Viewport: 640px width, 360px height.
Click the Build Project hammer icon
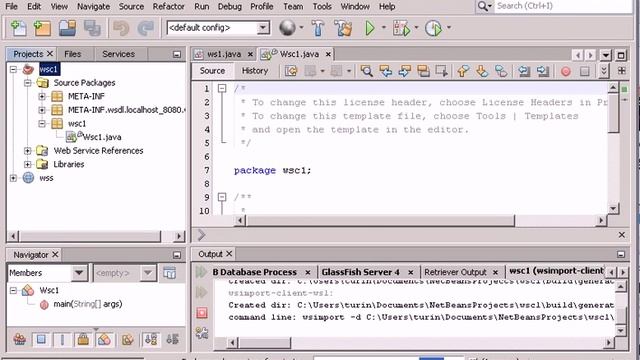coord(318,28)
